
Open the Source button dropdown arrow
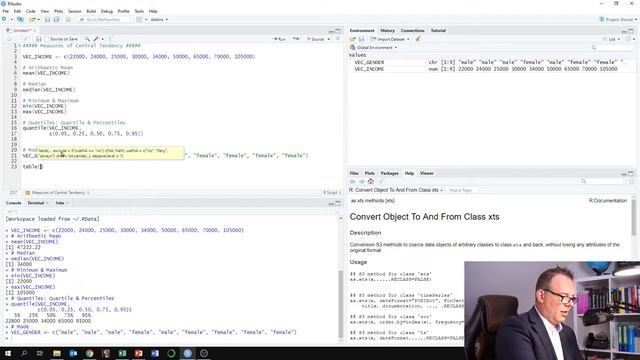pos(329,39)
